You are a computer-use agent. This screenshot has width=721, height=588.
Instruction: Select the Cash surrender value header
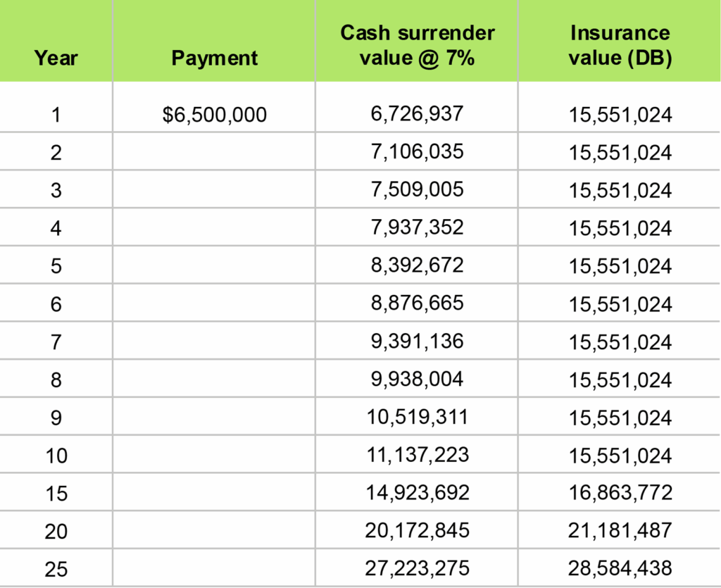[417, 45]
